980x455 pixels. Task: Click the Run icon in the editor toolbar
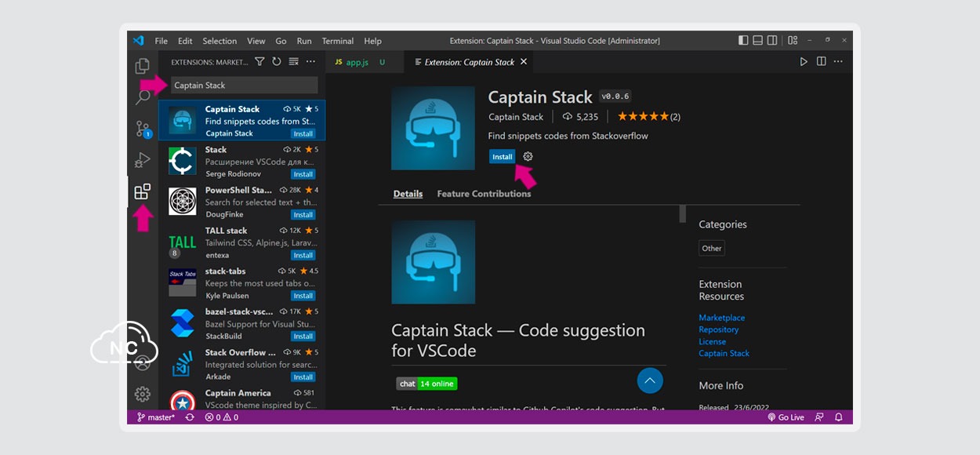click(804, 62)
